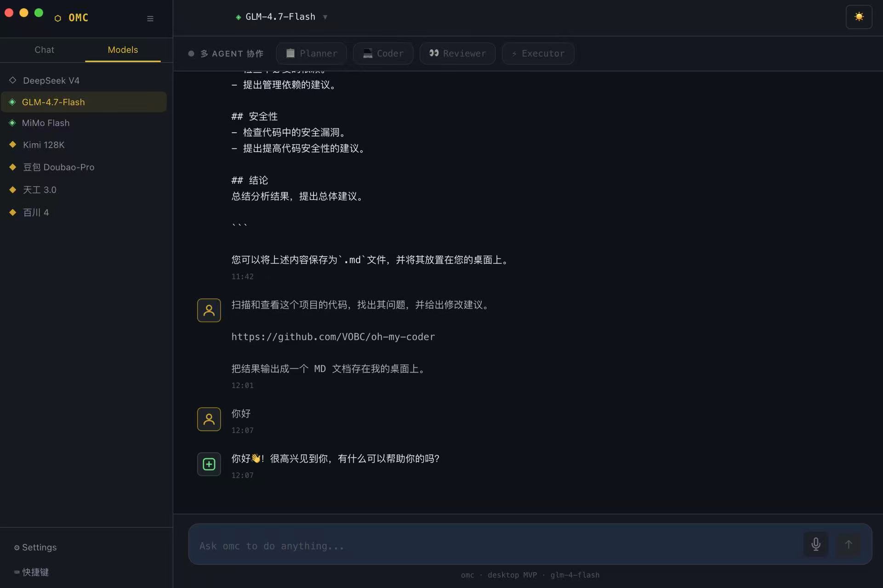
Task: Click the send arrow button
Action: click(849, 544)
